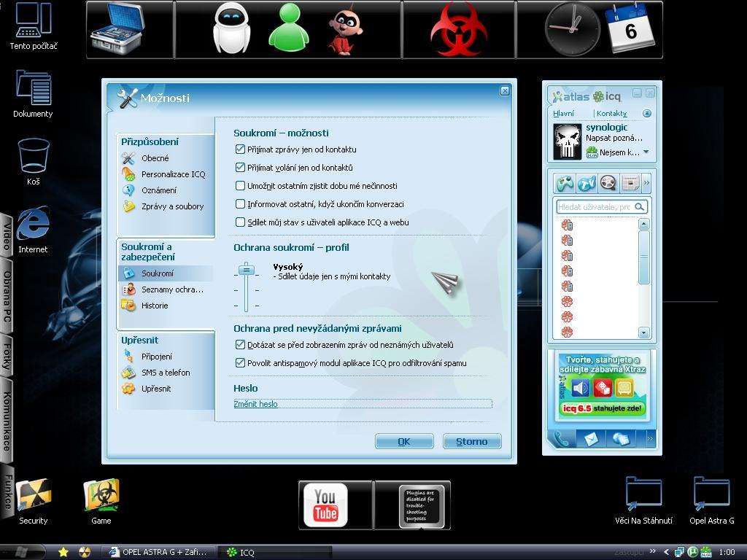Screen dimensions: 747x560
Task: Expand more ICQ toolbar icons next to newspaper
Action: point(646,182)
